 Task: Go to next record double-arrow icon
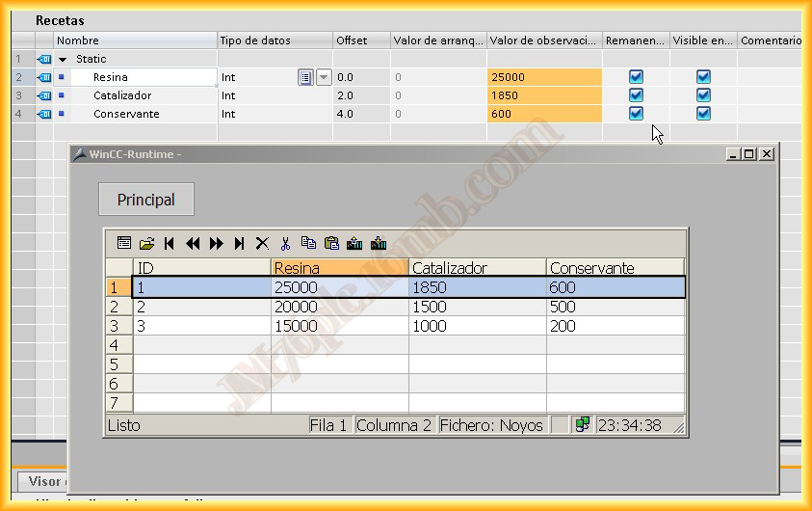tap(217, 243)
